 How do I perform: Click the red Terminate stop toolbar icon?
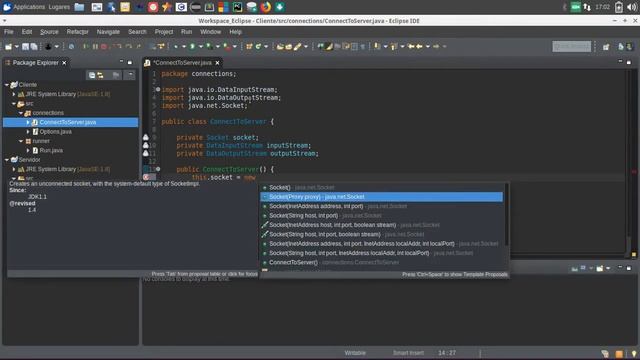click(104, 47)
